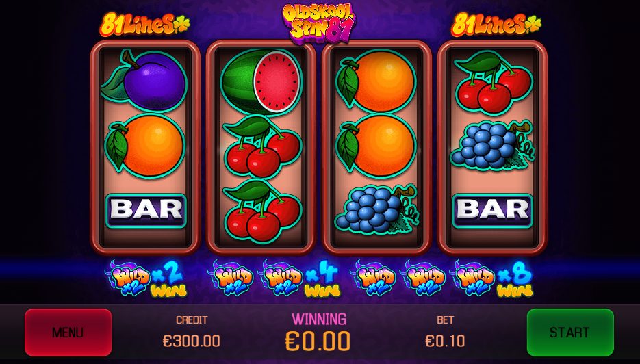Select the top orange on third reel
The image size is (640, 364).
pos(376,81)
